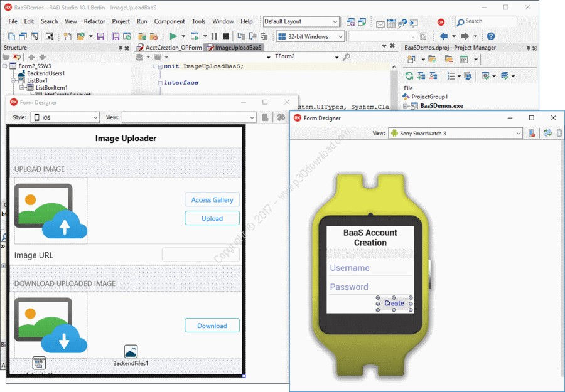This screenshot has width=565, height=392.
Task: Open the 32-bit Windows platform dropdown
Action: coord(340,37)
